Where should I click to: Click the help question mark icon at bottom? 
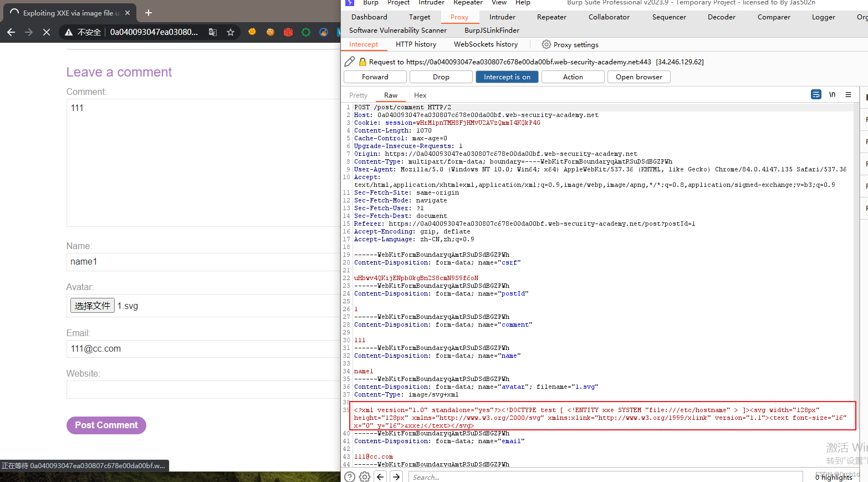tap(349, 477)
